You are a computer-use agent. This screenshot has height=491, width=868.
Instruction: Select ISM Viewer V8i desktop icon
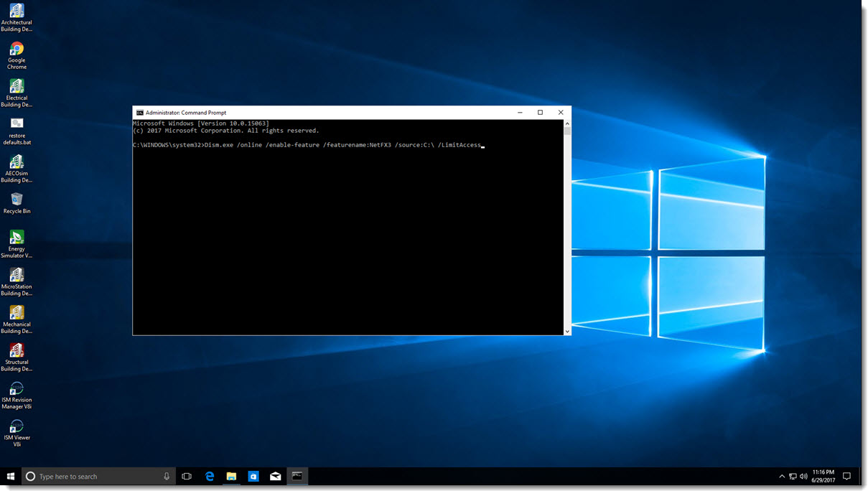17,432
